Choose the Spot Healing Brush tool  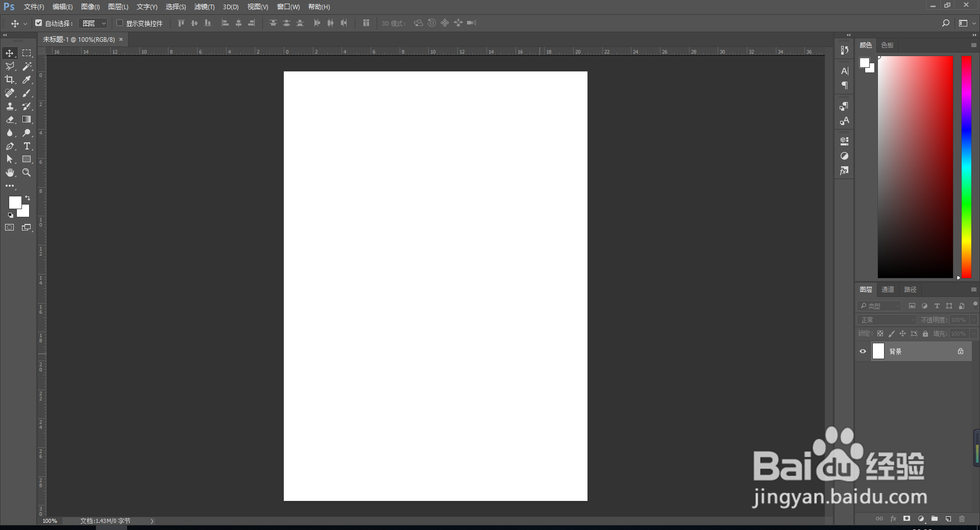(10, 93)
